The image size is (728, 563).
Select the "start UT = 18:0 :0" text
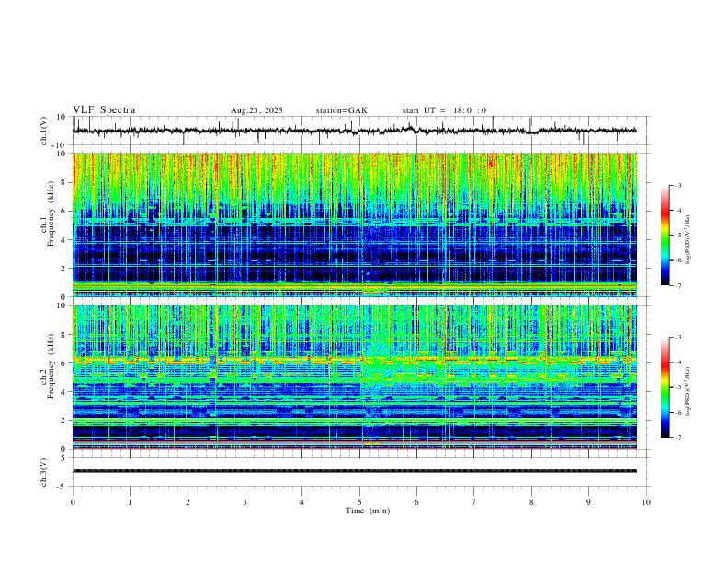pyautogui.click(x=444, y=110)
